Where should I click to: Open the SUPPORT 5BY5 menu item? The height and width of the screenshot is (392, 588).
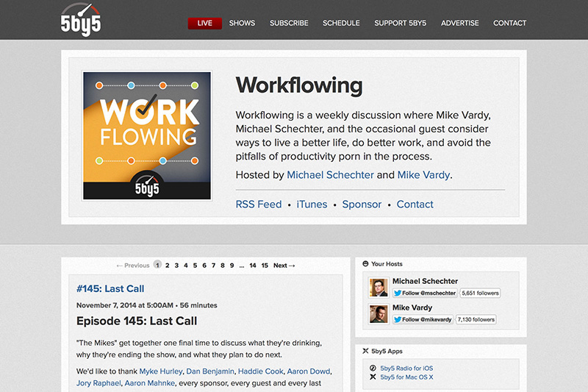click(x=400, y=24)
